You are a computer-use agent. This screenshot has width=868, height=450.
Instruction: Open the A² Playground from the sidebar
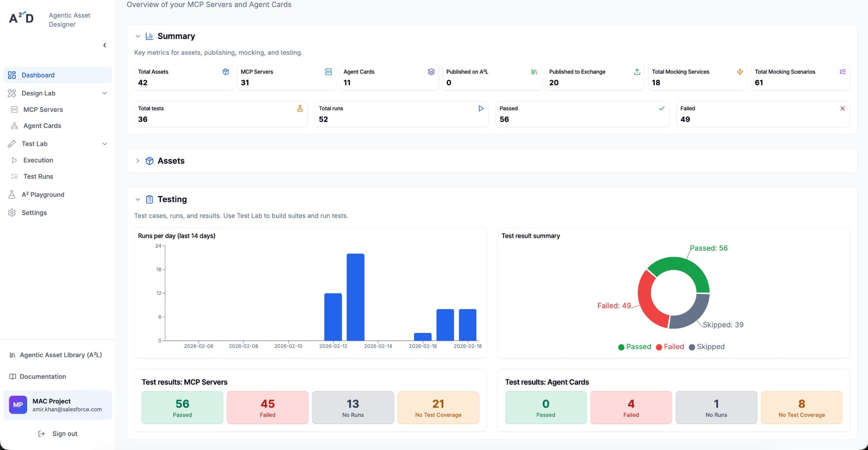[44, 194]
